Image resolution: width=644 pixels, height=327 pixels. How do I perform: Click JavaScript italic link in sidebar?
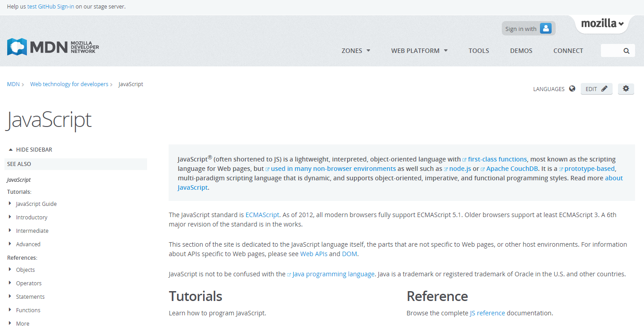(19, 180)
